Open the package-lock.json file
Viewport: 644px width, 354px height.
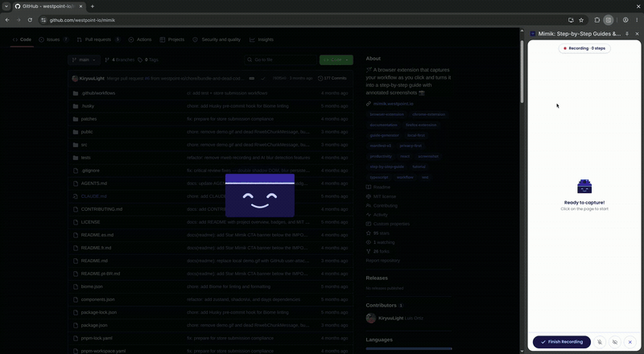click(x=98, y=312)
